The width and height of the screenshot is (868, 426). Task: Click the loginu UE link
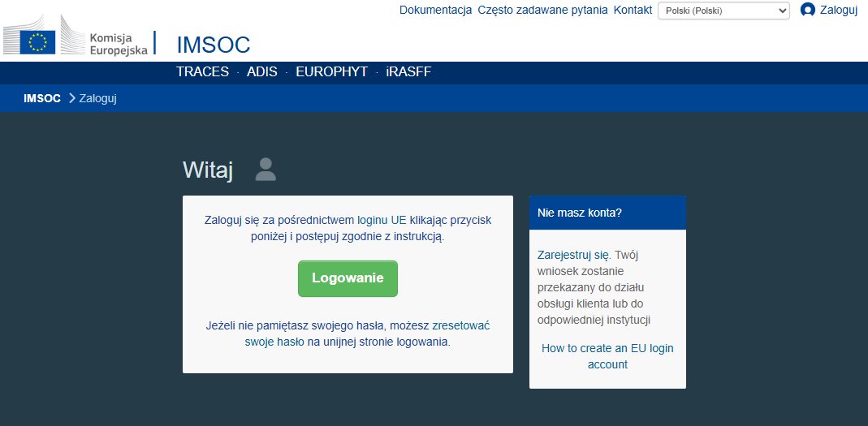coord(382,220)
